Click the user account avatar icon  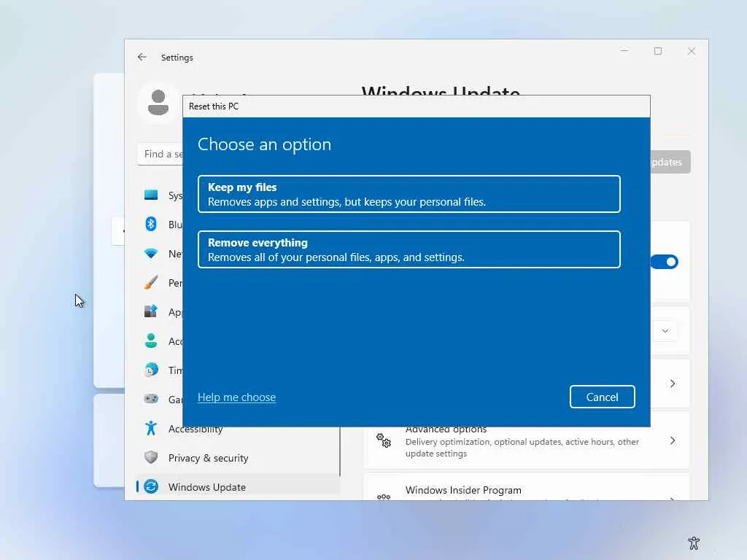(158, 102)
